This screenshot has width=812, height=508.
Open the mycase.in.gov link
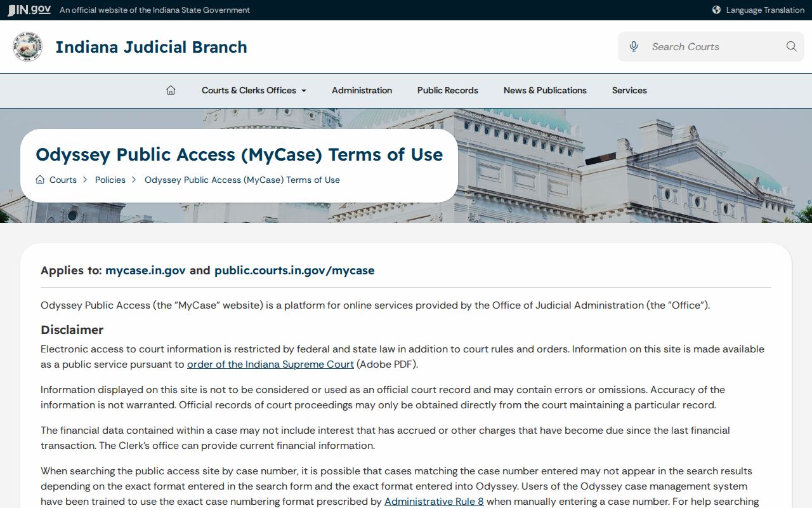(145, 271)
